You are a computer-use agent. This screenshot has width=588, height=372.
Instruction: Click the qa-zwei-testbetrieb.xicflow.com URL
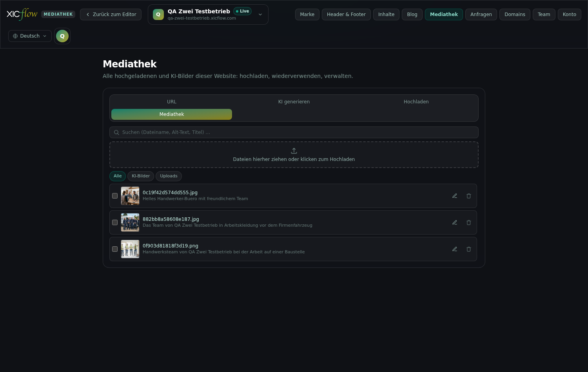coord(202,18)
